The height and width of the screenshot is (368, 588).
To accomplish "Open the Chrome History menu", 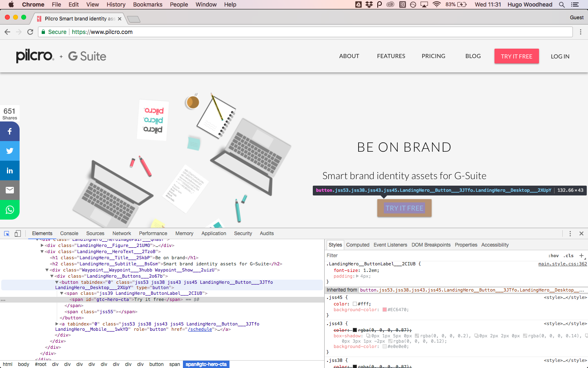I will pyautogui.click(x=116, y=4).
